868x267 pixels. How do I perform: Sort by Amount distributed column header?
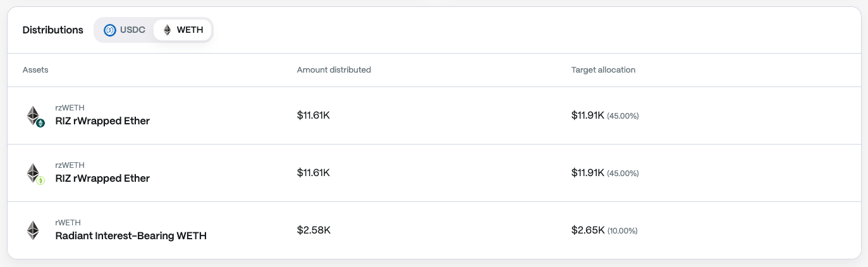334,70
